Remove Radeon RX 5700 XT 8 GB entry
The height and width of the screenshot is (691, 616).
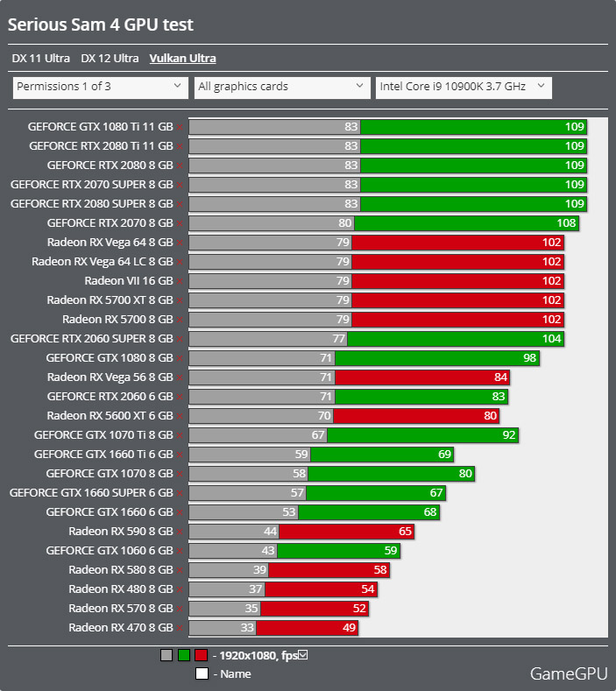(x=180, y=300)
